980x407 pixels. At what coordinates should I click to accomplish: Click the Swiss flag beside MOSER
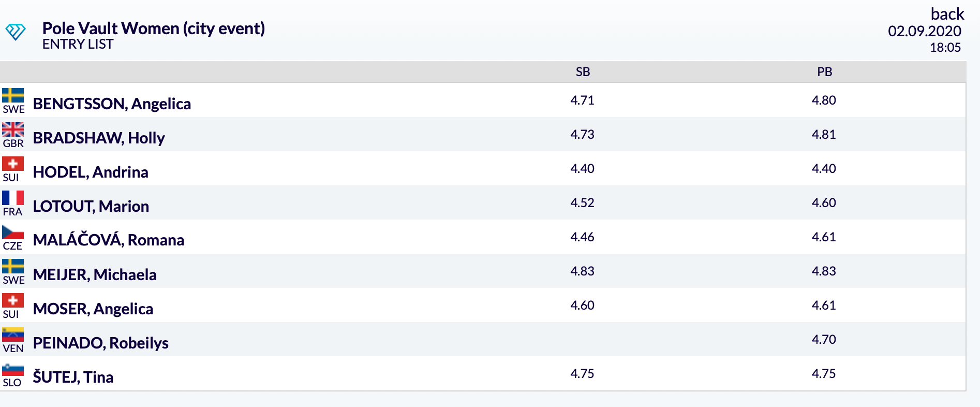pyautogui.click(x=13, y=300)
